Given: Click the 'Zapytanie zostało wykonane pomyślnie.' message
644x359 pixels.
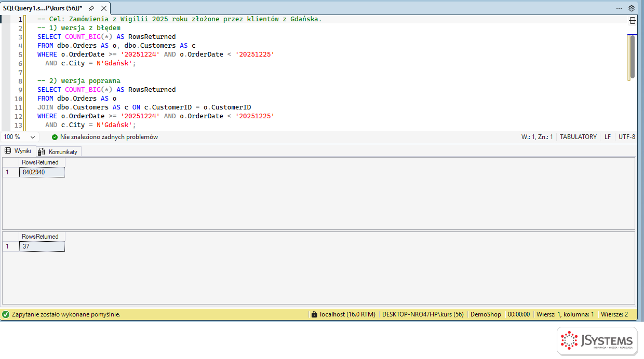Looking at the screenshot, I should pyautogui.click(x=66, y=314).
